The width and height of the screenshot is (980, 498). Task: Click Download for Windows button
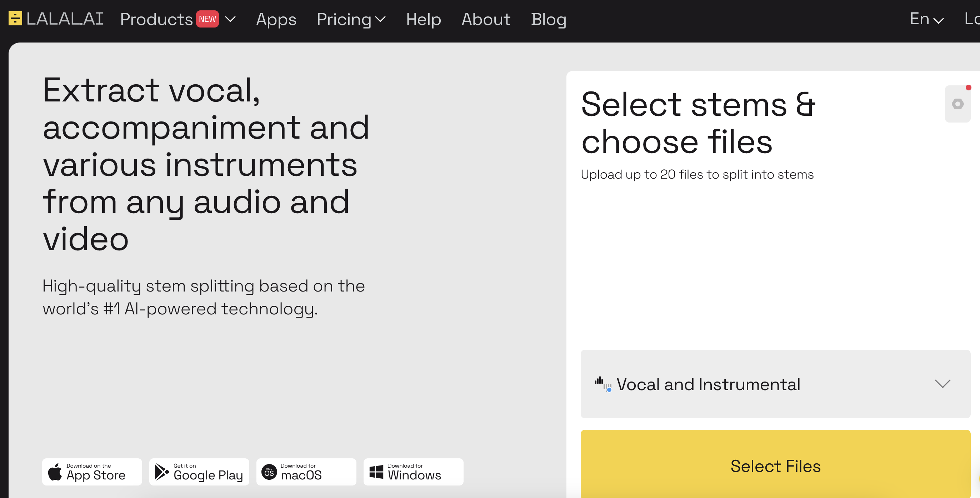pos(414,472)
